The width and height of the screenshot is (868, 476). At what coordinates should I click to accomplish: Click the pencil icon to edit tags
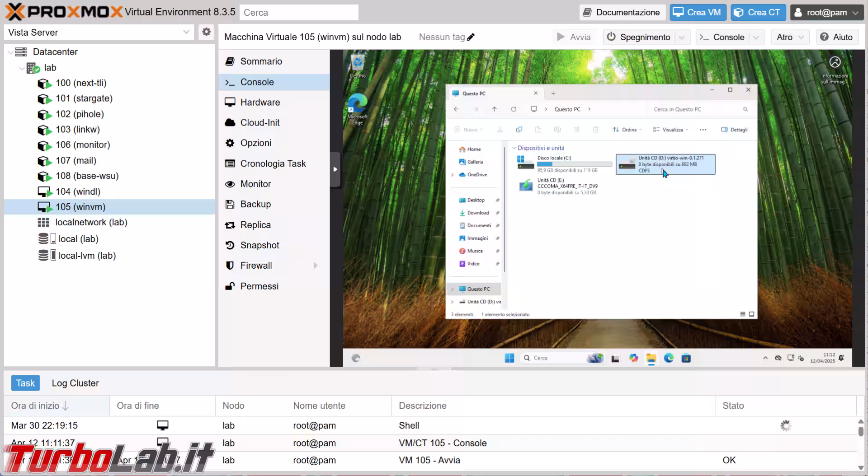pyautogui.click(x=471, y=37)
